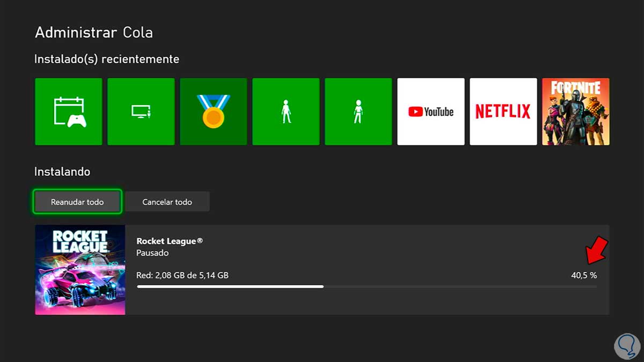Click the Rocket League® title text
The width and height of the screenshot is (644, 362).
pyautogui.click(x=170, y=241)
